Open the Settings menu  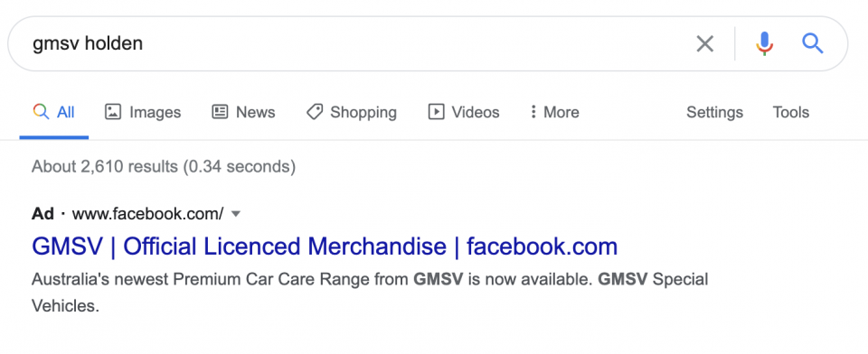714,112
